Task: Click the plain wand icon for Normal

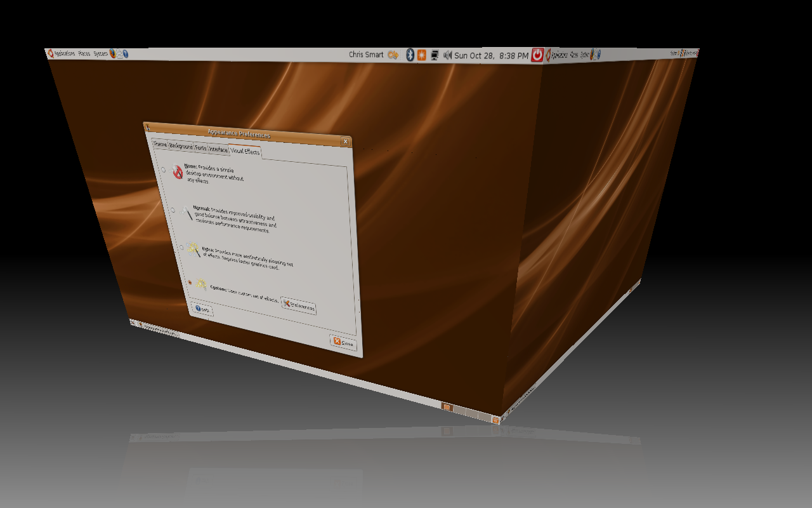Action: (x=187, y=212)
